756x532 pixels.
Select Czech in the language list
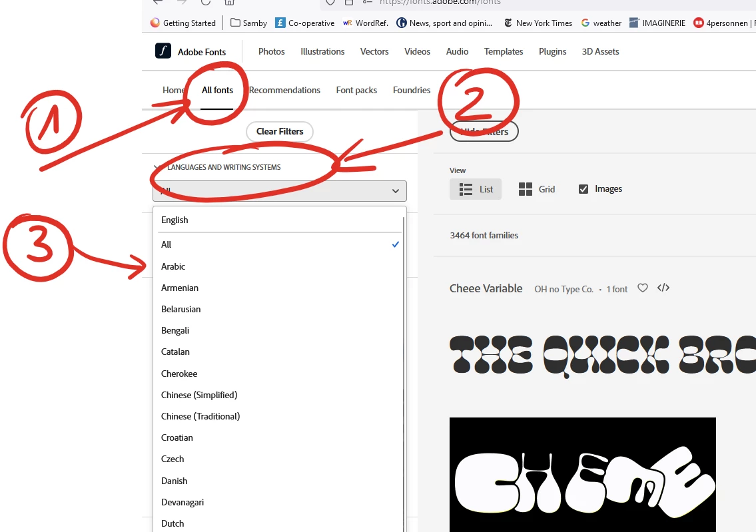point(278,459)
